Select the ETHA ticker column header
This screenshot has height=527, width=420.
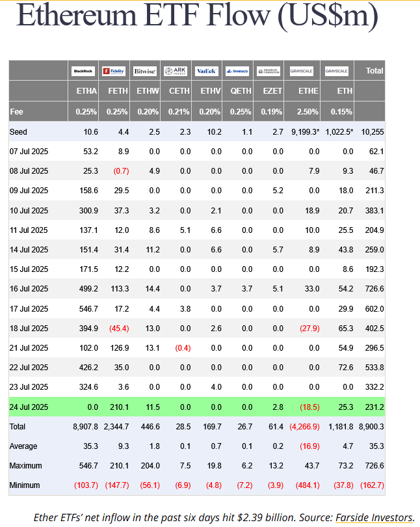86,91
